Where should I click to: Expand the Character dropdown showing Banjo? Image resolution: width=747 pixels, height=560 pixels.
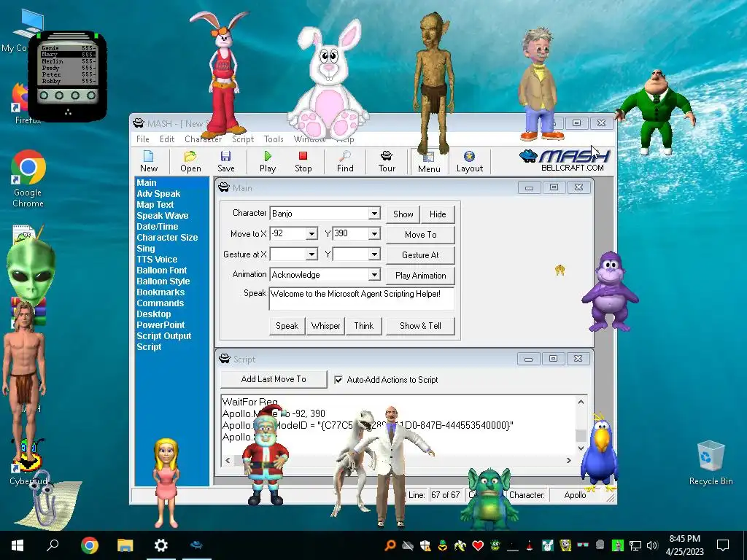pos(374,214)
